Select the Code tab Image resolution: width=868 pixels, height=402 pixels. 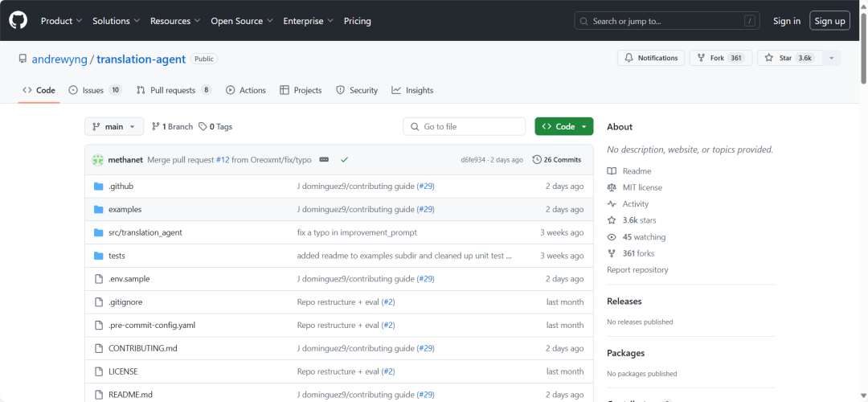pos(39,90)
